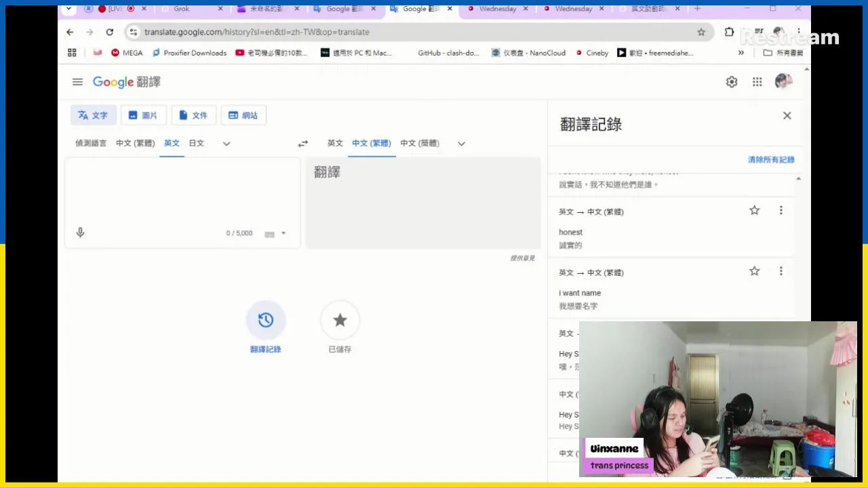Go back in the browser
This screenshot has height=488, width=868.
click(70, 32)
